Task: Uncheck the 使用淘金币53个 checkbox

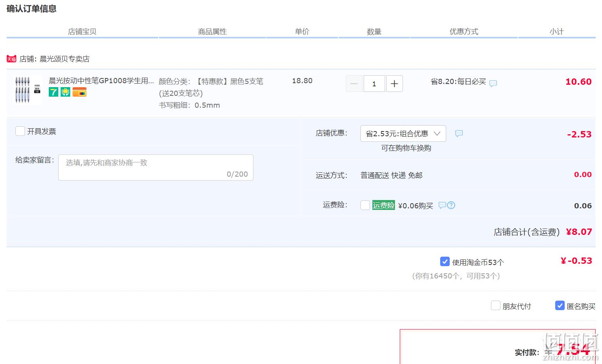Action: [x=445, y=261]
